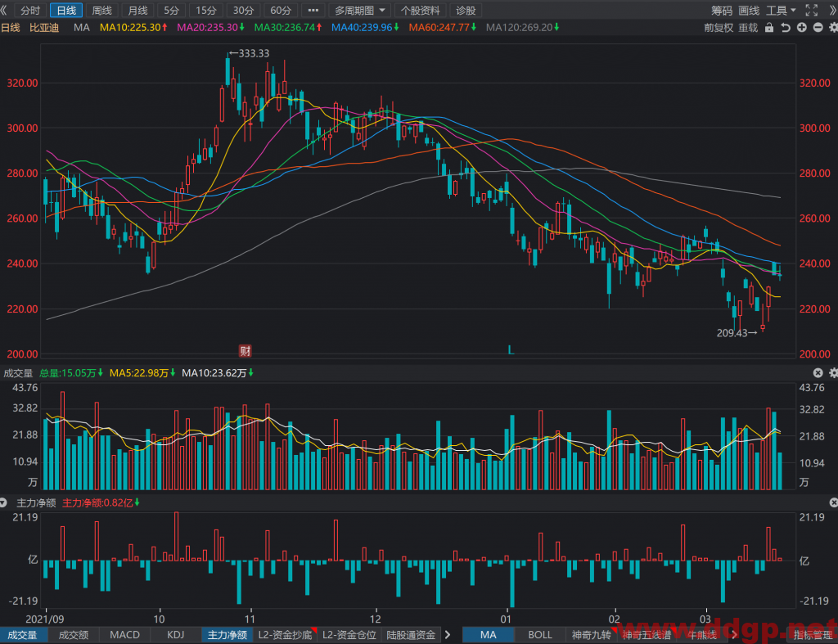Expand 主力净额 panel dropdown arrow

point(3,502)
